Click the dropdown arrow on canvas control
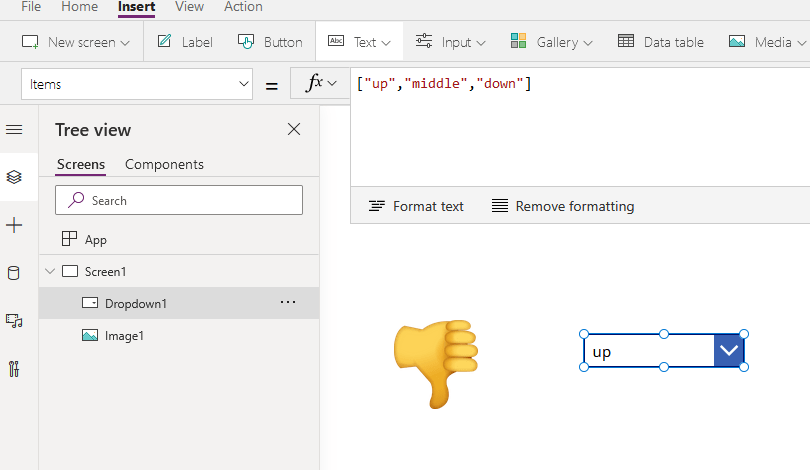This screenshot has width=810, height=470. [x=729, y=351]
